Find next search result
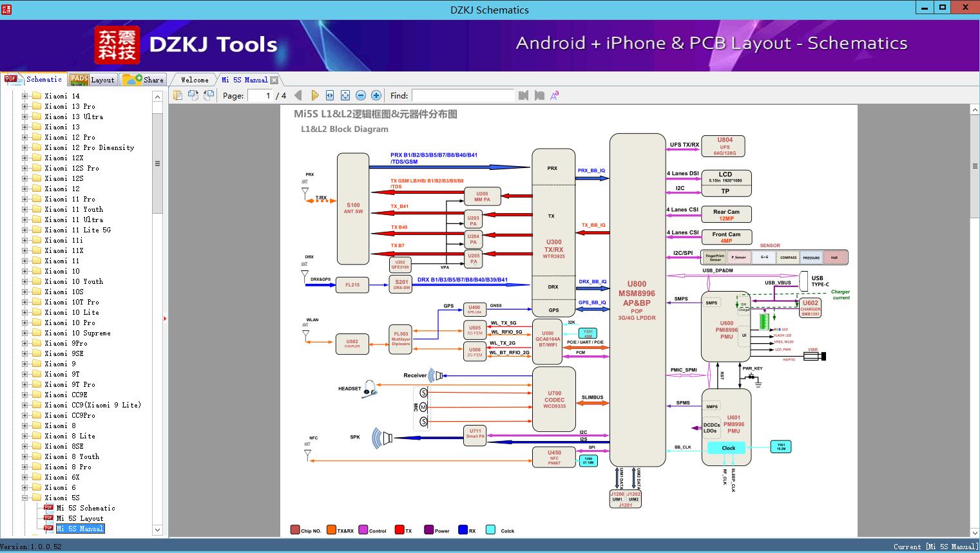The width and height of the screenshot is (980, 553). coord(539,95)
